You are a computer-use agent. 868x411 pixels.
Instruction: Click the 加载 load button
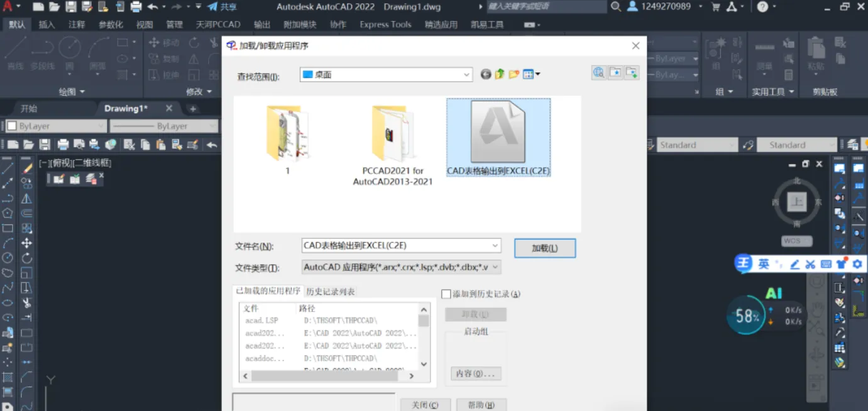[x=544, y=248]
